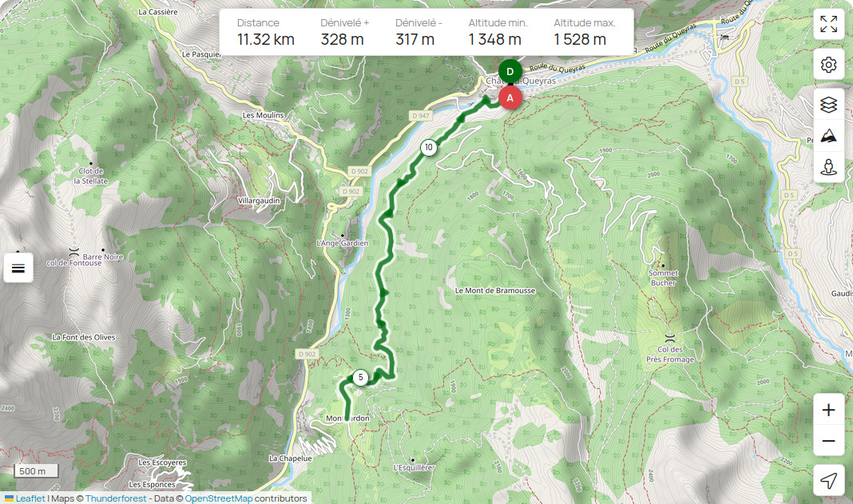Locate my position arrow icon
Image resolution: width=853 pixels, height=504 pixels.
828,481
